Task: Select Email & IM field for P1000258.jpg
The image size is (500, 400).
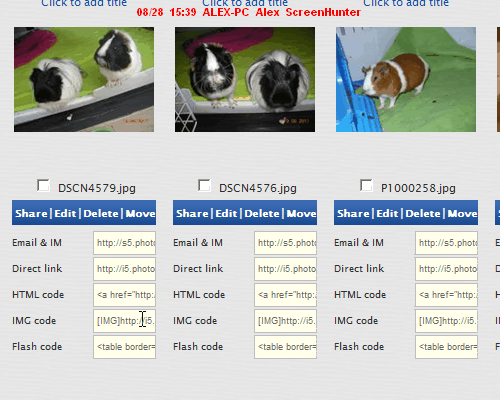Action: [x=447, y=243]
